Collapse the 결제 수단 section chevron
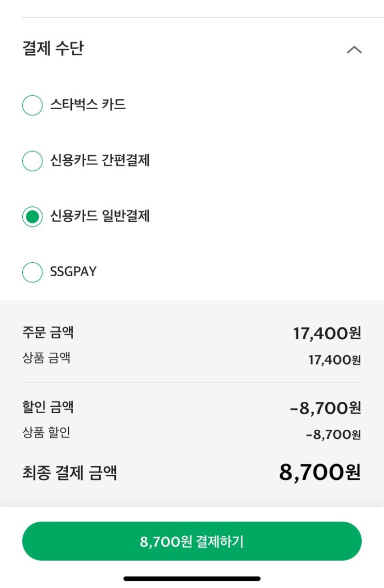This screenshot has width=384, height=588. click(x=354, y=50)
